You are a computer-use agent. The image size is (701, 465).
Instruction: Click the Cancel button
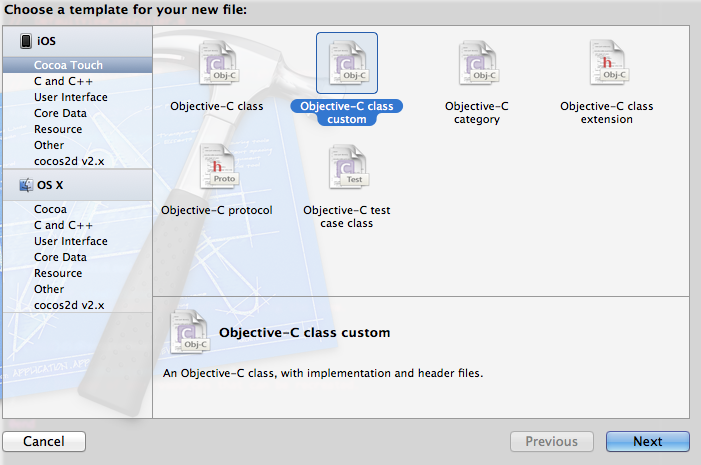tap(44, 442)
